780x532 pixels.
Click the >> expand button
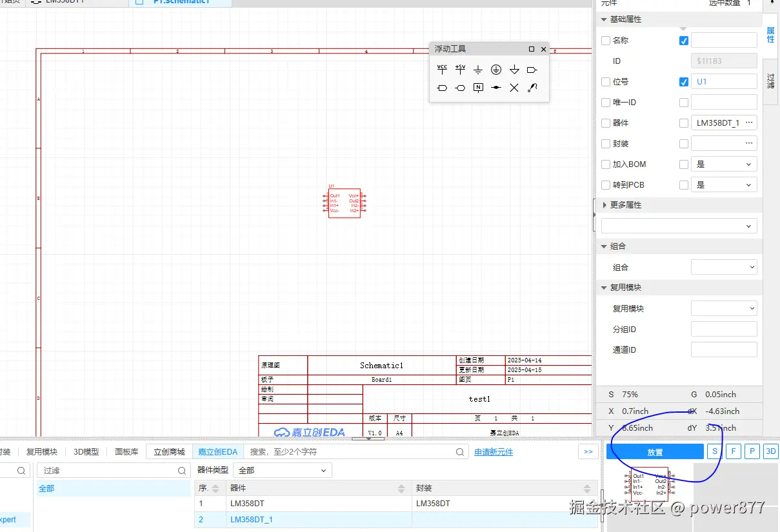click(588, 452)
